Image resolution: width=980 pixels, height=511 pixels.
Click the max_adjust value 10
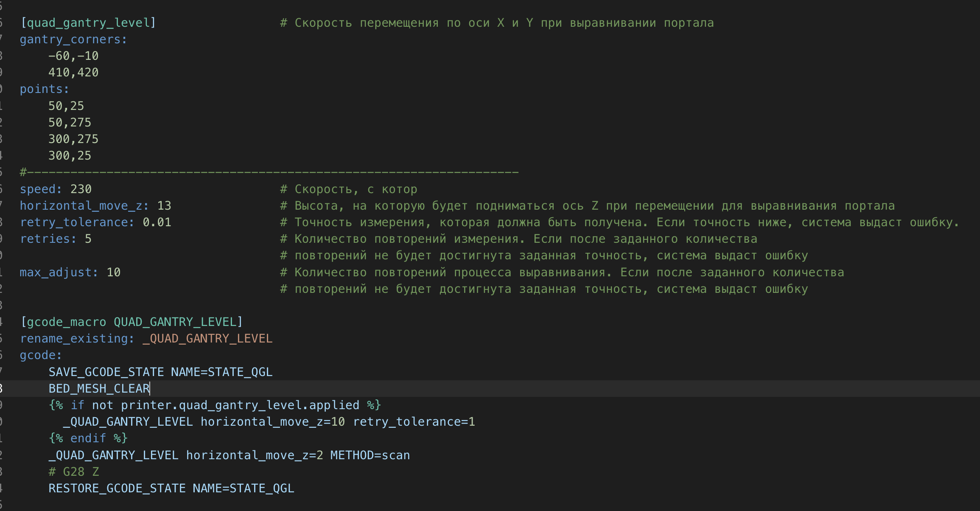tap(114, 272)
